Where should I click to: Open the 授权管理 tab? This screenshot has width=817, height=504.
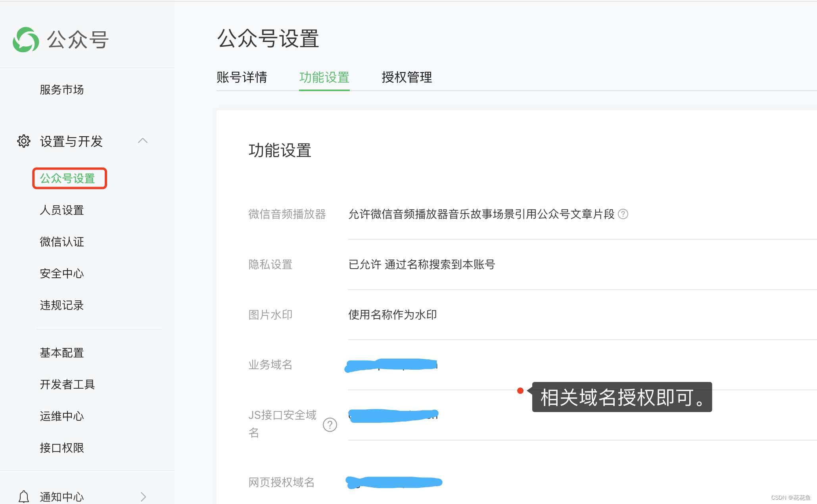[407, 77]
